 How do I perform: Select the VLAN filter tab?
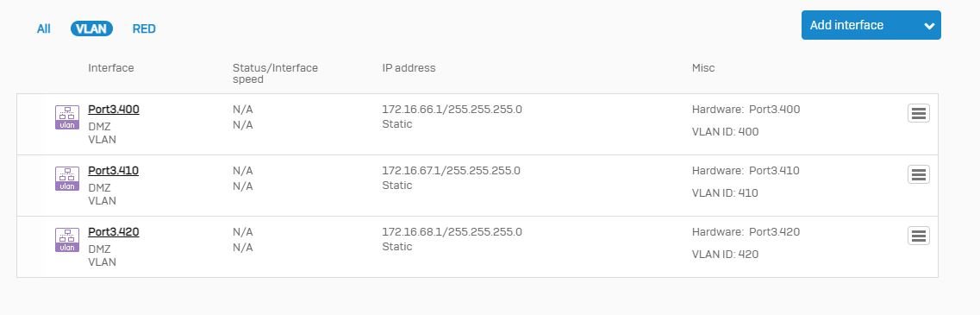[91, 28]
